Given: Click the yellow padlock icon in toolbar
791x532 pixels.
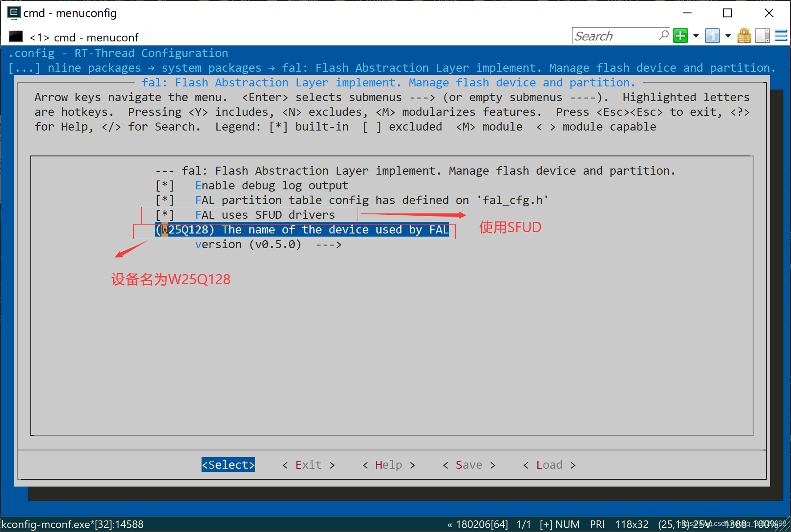Looking at the screenshot, I should pos(744,36).
